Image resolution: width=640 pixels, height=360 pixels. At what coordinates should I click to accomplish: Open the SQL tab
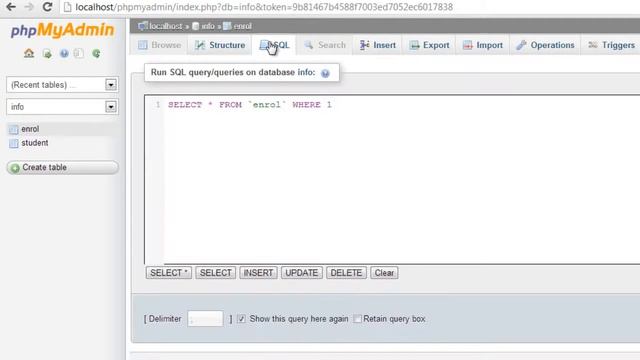click(x=274, y=45)
